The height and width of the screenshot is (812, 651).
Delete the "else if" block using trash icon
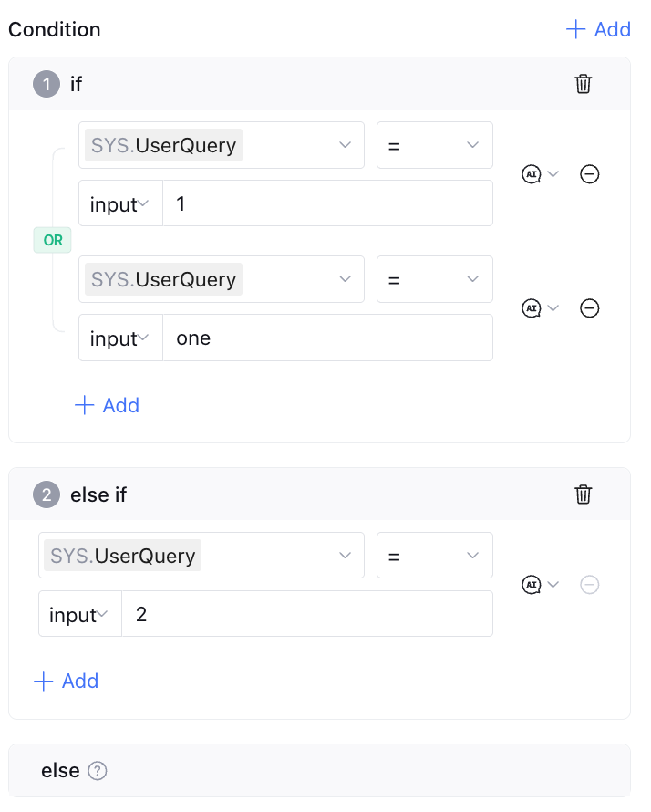[584, 494]
